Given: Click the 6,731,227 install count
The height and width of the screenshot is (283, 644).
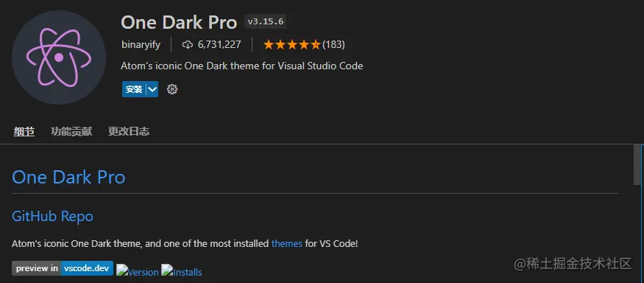Looking at the screenshot, I should 219,44.
